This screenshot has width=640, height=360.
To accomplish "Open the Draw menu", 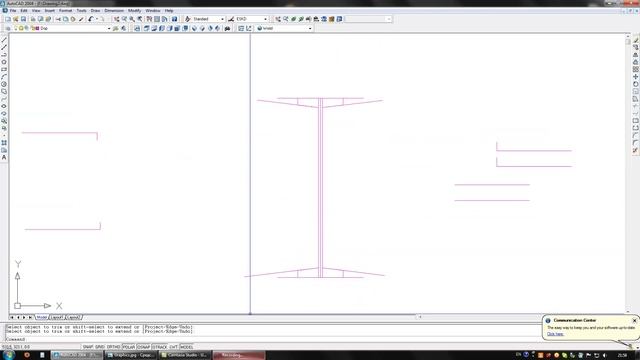I will tap(95, 11).
